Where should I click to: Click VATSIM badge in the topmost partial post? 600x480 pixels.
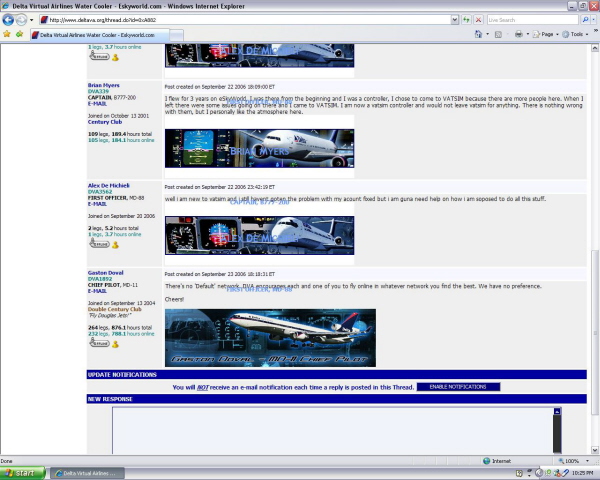tap(99, 56)
